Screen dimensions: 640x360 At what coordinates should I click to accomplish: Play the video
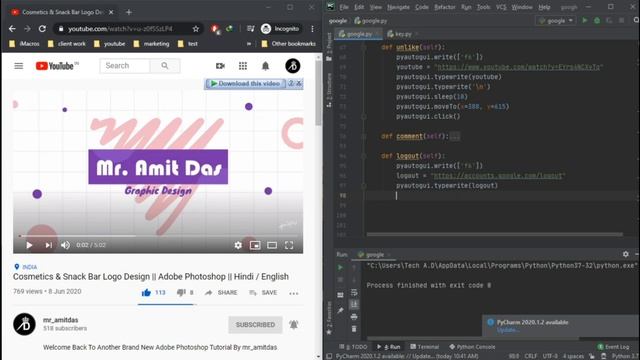[x=29, y=245]
